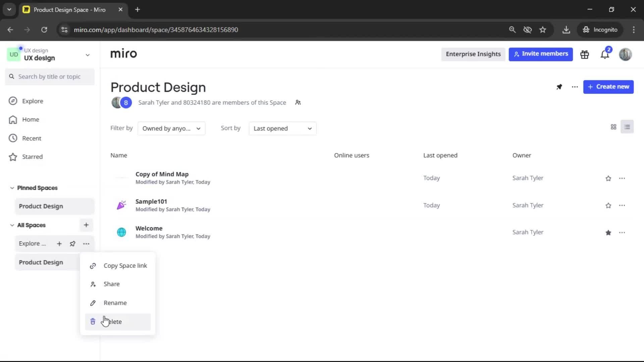Add a board to the Explore space
This screenshot has width=644, height=362.
click(59, 244)
